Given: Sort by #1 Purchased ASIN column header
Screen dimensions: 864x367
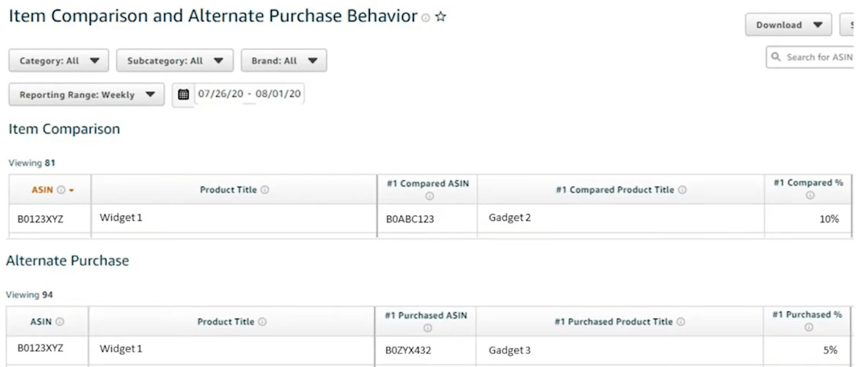Looking at the screenshot, I should click(426, 316).
